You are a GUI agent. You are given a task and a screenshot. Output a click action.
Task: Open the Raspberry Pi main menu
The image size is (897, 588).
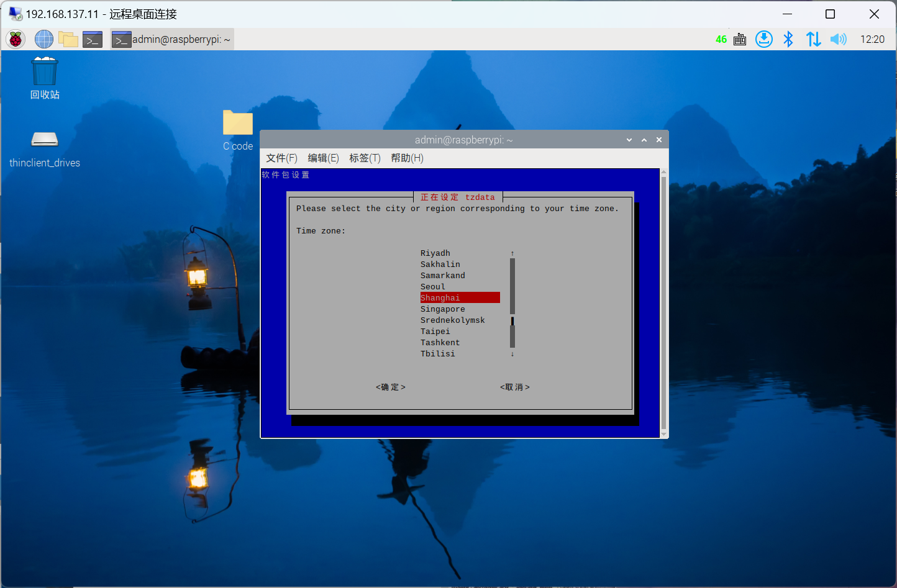coord(16,39)
